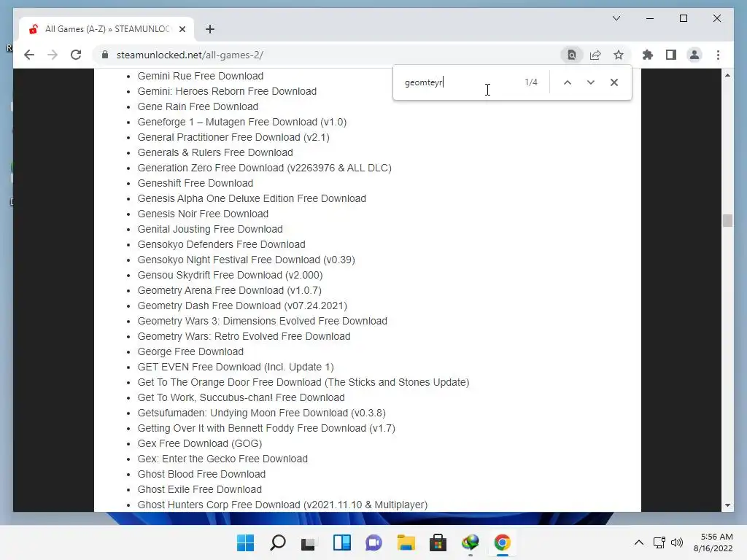The image size is (747, 560).
Task: Click the Chrome taskbar icon
Action: (502, 542)
